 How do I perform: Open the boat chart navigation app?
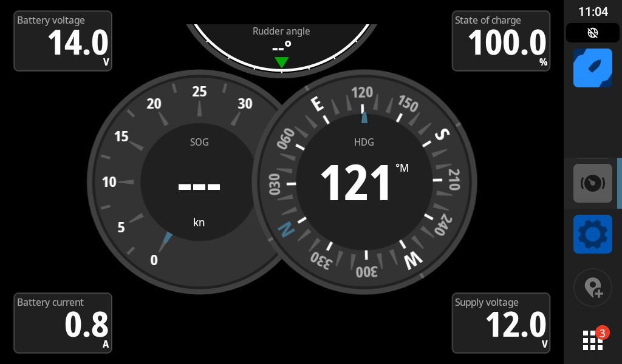pos(592,68)
